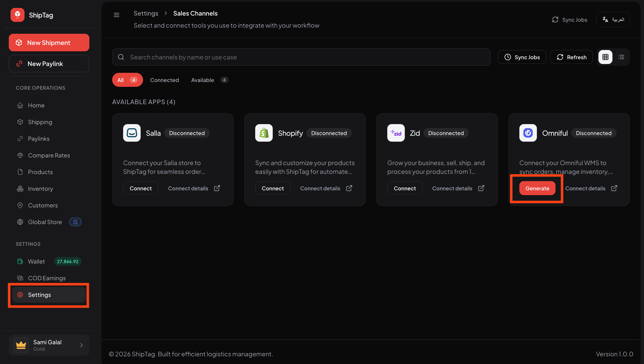Select the Connected filter tab
644x364 pixels.
point(164,80)
